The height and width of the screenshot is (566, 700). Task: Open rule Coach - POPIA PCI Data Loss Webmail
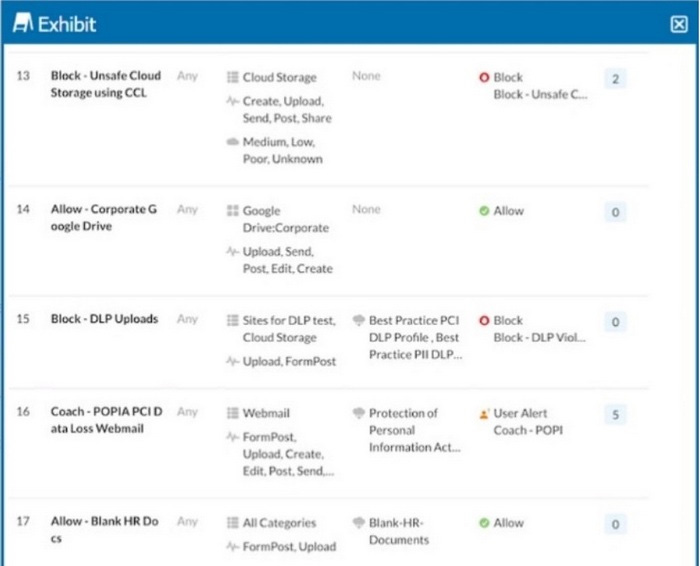click(x=106, y=420)
